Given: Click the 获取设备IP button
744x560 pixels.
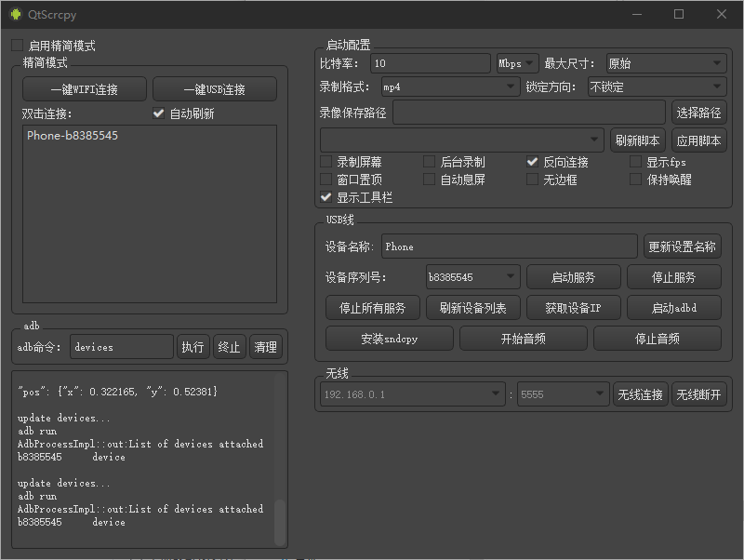Looking at the screenshot, I should pos(573,308).
